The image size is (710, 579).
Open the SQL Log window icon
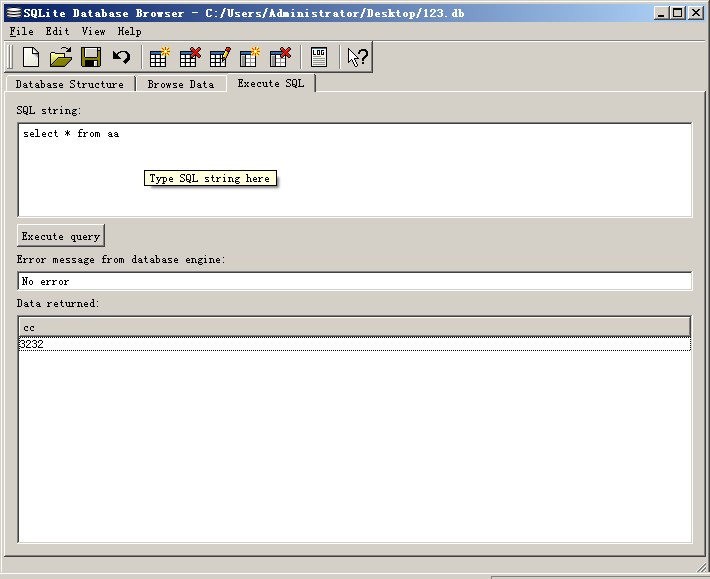tap(319, 57)
